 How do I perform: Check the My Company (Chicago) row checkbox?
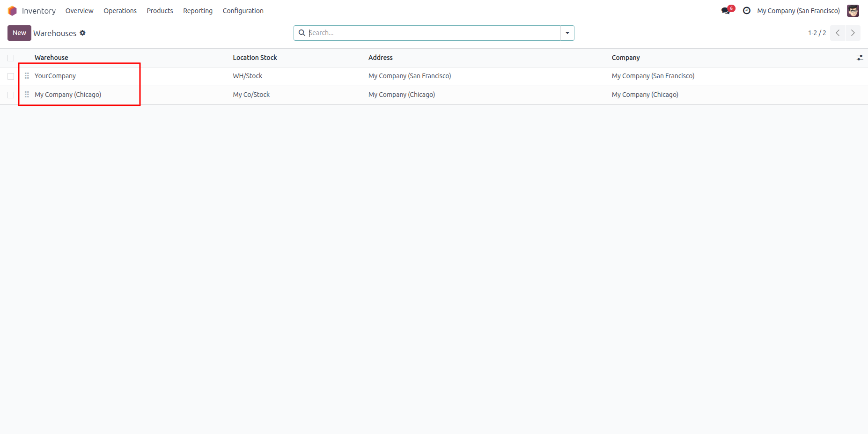click(11, 95)
